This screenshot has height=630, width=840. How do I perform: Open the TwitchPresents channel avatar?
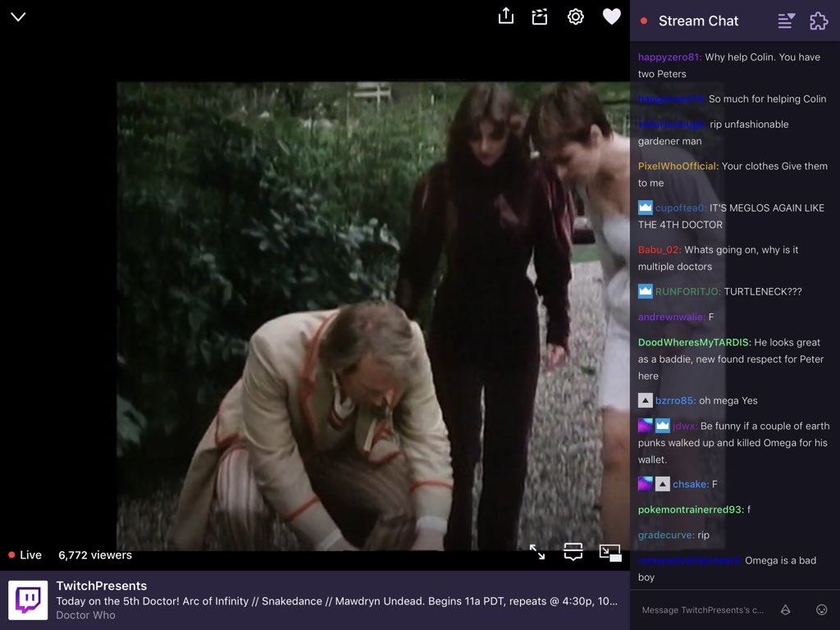(28, 600)
